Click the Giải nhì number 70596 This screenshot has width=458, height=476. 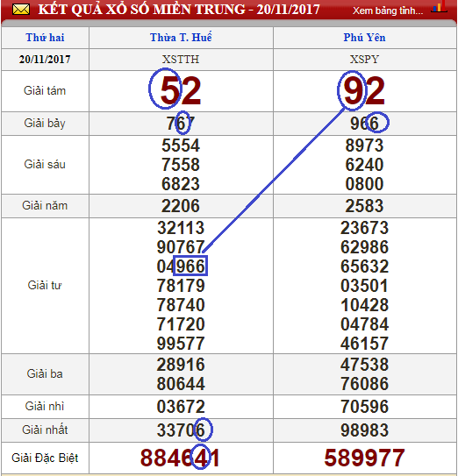[364, 407]
